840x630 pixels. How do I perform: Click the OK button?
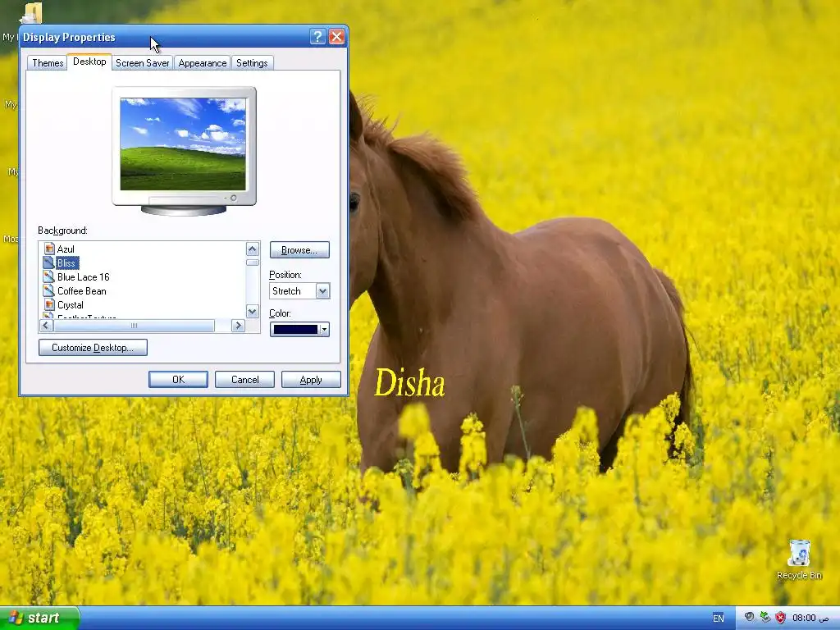pos(178,379)
